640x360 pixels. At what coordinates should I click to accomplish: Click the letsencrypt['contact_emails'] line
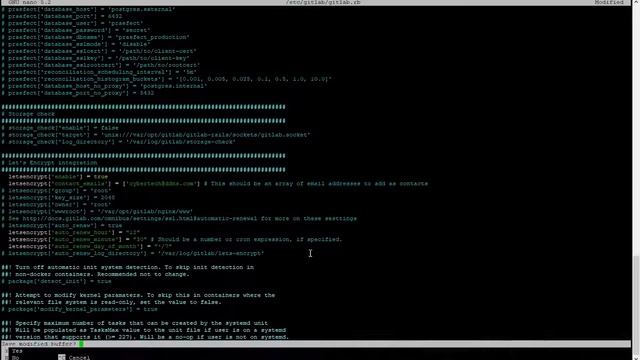click(x=218, y=184)
